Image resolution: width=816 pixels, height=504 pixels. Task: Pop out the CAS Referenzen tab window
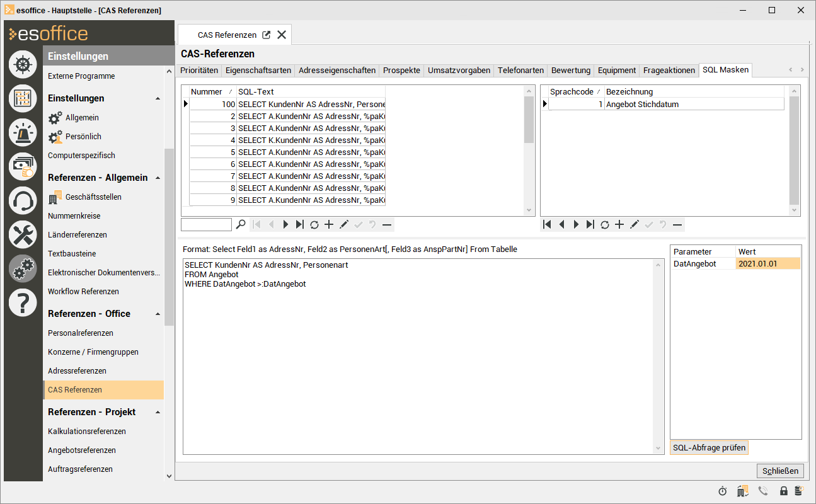(267, 35)
